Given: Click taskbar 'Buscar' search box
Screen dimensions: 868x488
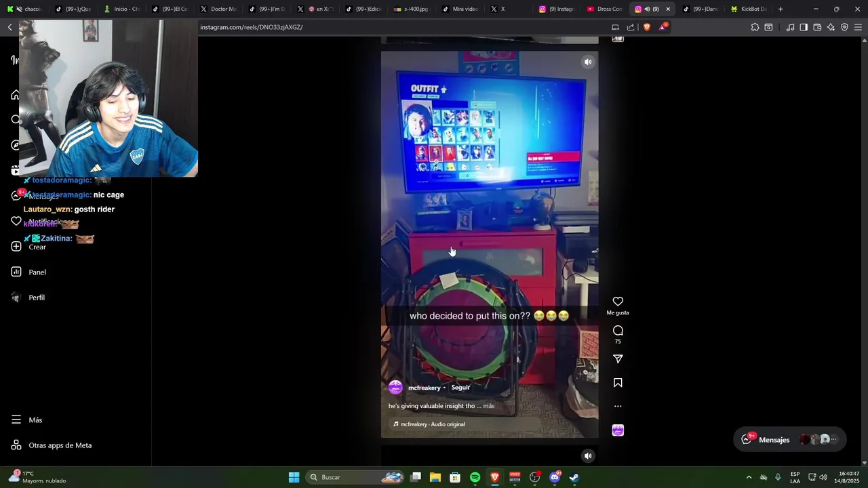Looking at the screenshot, I should [x=355, y=477].
